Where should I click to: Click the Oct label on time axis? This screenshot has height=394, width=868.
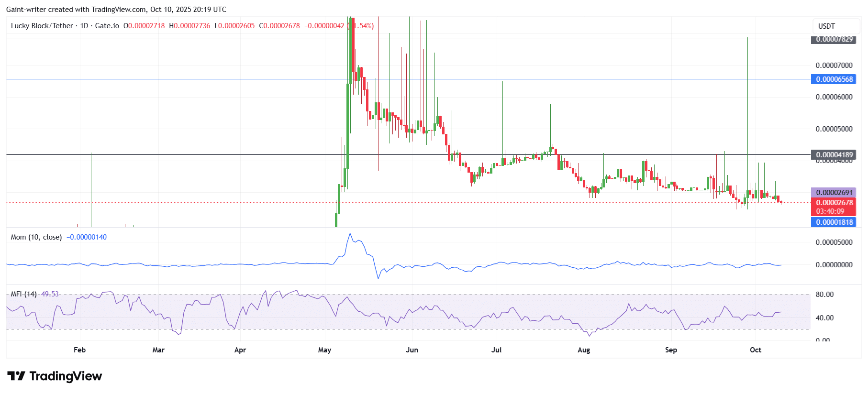(755, 350)
